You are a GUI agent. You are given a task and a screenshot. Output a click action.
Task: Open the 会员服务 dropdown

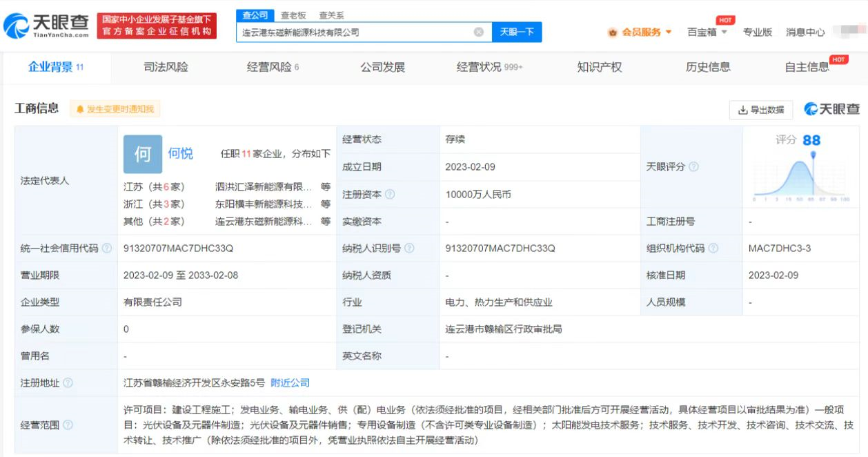(640, 32)
